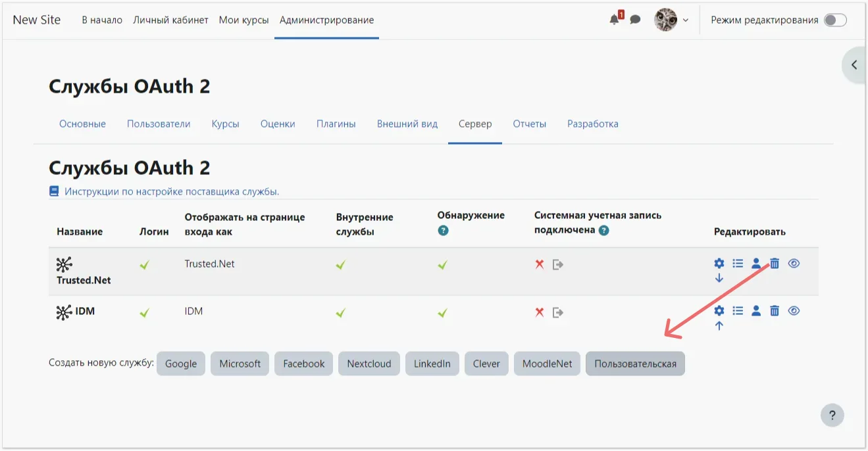The height and width of the screenshot is (451, 868).
Task: Delete the IDM service via trash icon
Action: tap(775, 311)
